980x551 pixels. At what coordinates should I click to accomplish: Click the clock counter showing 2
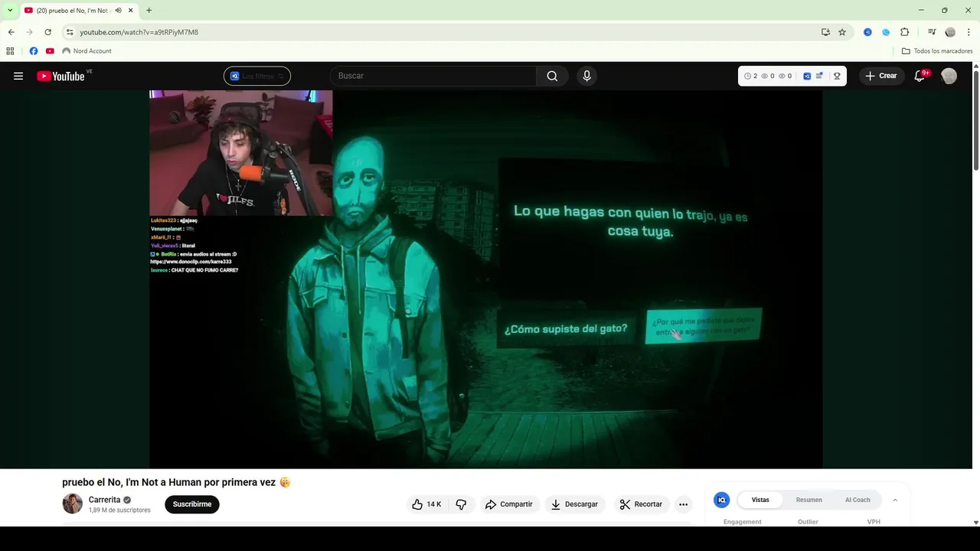pyautogui.click(x=750, y=76)
